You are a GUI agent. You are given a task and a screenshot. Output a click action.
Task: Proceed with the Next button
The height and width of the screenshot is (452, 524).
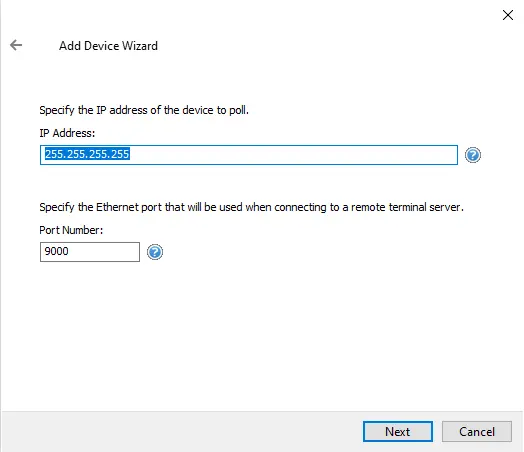tap(398, 432)
